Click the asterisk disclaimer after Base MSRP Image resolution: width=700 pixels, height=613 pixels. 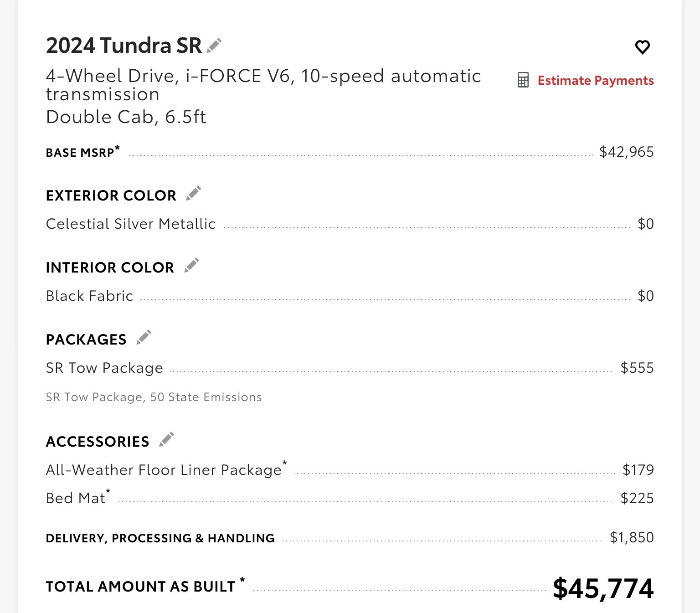pos(117,148)
